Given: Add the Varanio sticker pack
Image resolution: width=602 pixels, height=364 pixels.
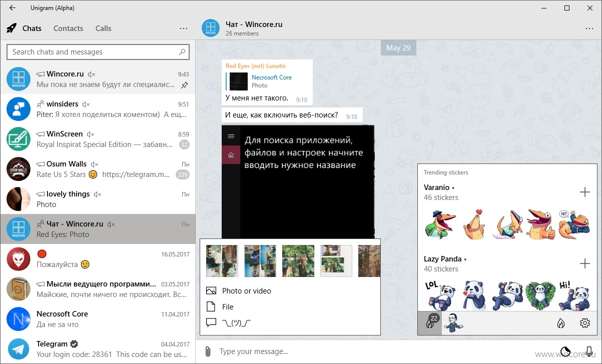Looking at the screenshot, I should click(x=584, y=192).
